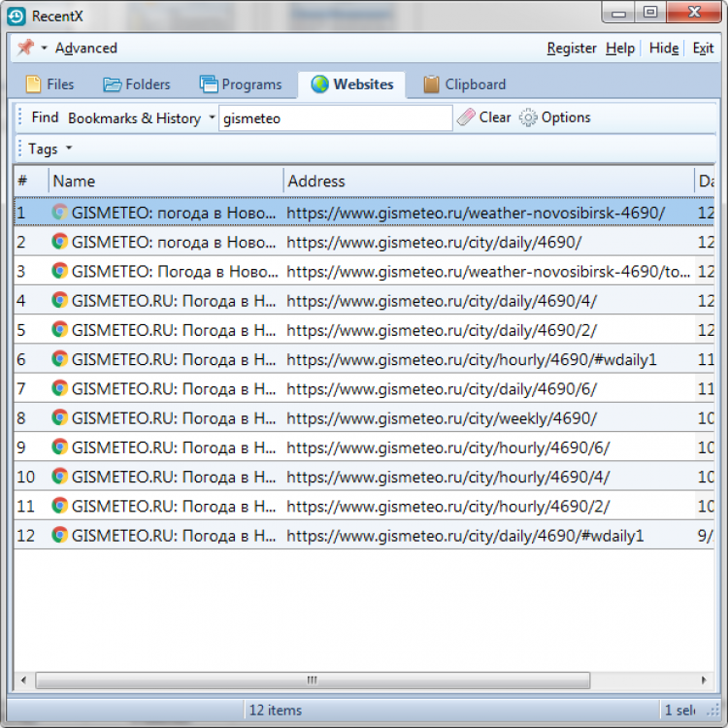728x728 pixels.
Task: Select address city/daily/4690/4/
Action: click(x=442, y=301)
